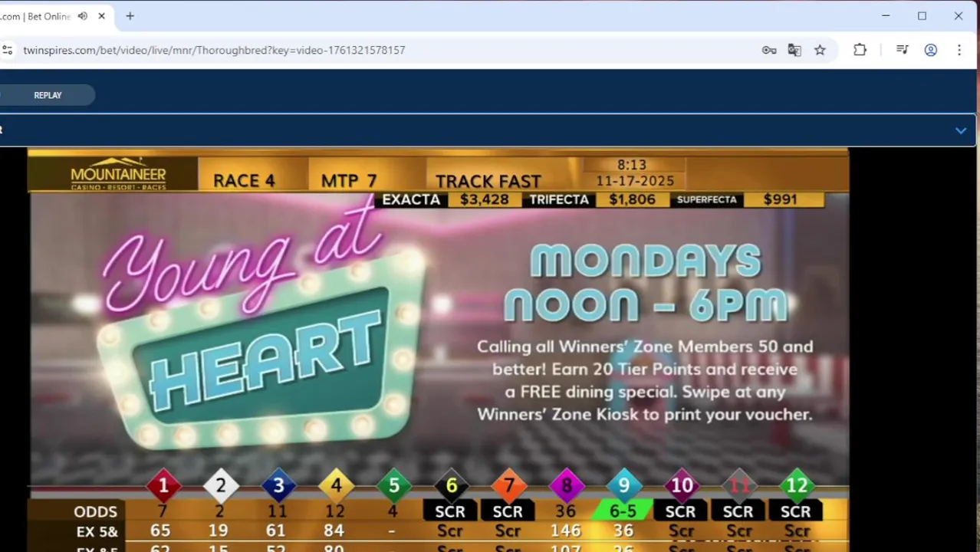Click the REPLAY button
The width and height of the screenshot is (980, 552).
coord(48,95)
